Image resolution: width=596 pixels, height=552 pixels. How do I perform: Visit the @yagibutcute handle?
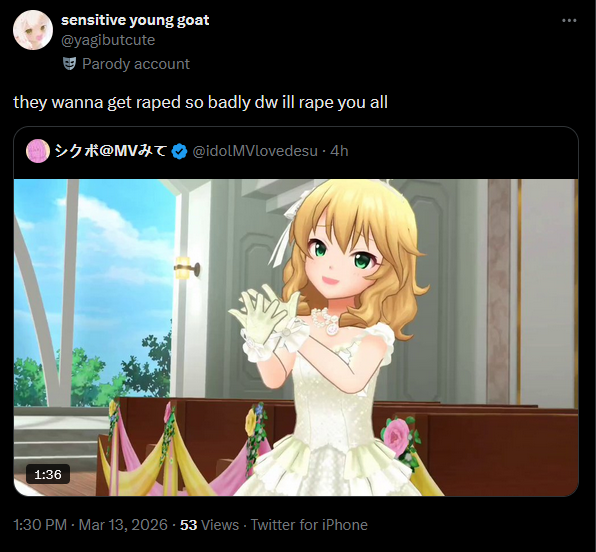pyautogui.click(x=108, y=40)
